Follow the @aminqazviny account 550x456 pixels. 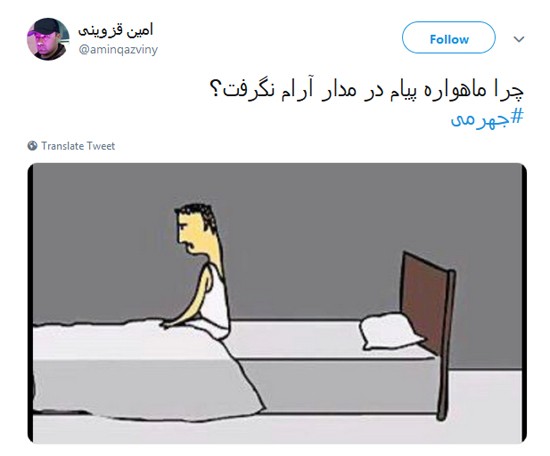pyautogui.click(x=449, y=38)
